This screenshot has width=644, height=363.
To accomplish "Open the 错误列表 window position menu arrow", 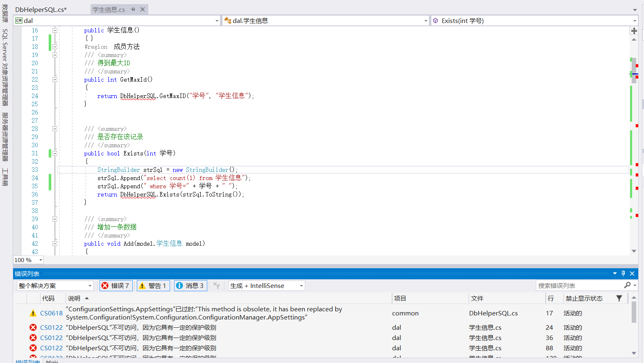I will pyautogui.click(x=615, y=273).
